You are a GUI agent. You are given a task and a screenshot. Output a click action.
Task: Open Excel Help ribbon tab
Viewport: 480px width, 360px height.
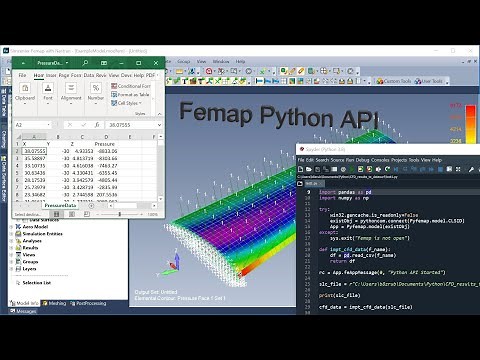(x=139, y=75)
